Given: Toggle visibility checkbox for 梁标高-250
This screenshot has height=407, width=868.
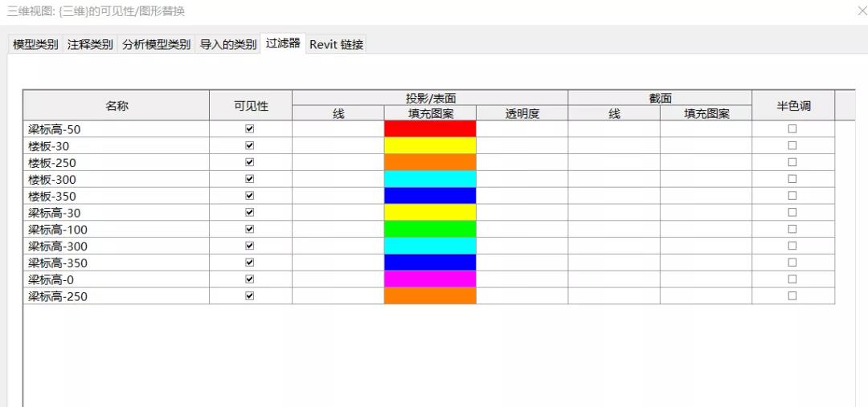Looking at the screenshot, I should pyautogui.click(x=250, y=296).
